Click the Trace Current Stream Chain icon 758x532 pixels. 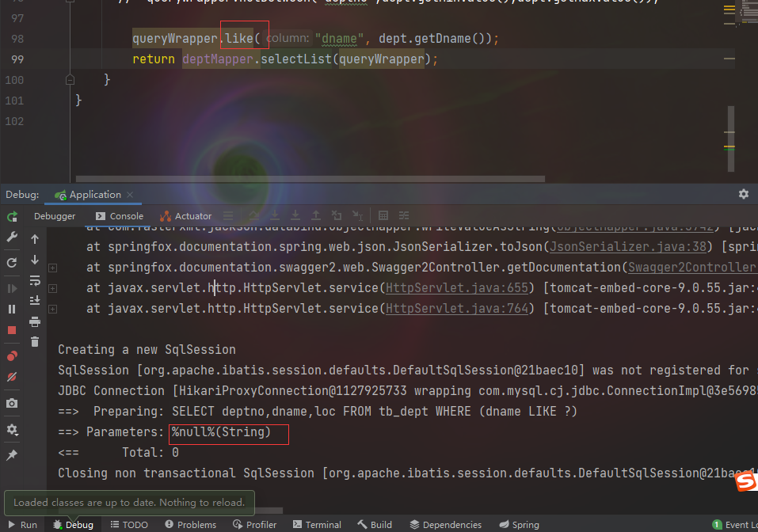(x=404, y=215)
